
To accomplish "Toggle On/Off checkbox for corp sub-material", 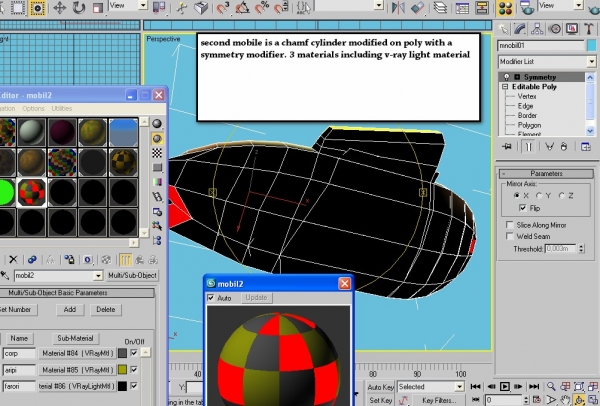I will [134, 353].
